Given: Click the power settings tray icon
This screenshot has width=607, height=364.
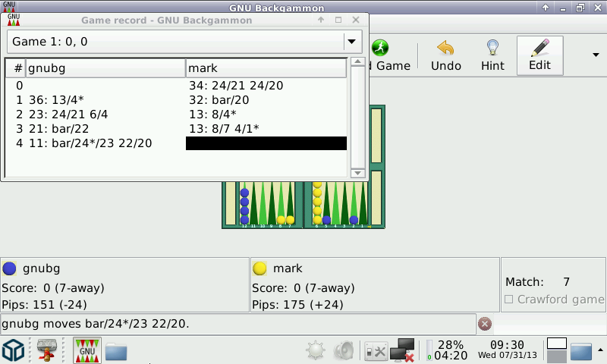Looking at the screenshot, I should tap(376, 351).
